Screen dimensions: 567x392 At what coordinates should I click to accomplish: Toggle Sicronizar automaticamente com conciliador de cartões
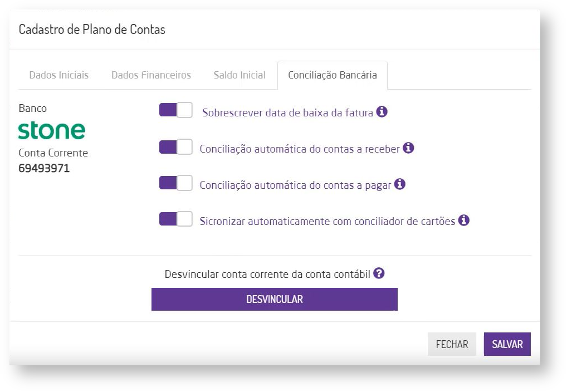(x=175, y=219)
